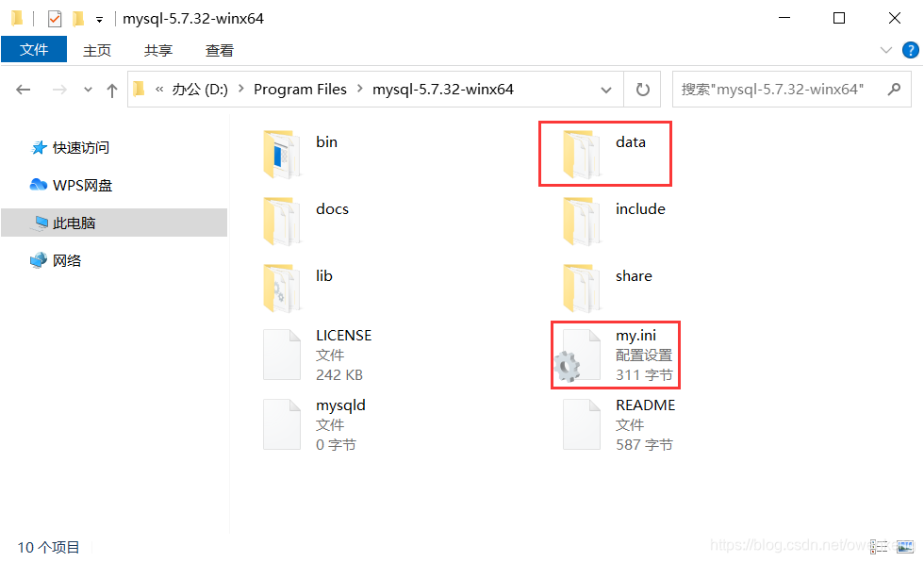924x562 pixels.
Task: Switch to details view in status bar
Action: point(879,547)
